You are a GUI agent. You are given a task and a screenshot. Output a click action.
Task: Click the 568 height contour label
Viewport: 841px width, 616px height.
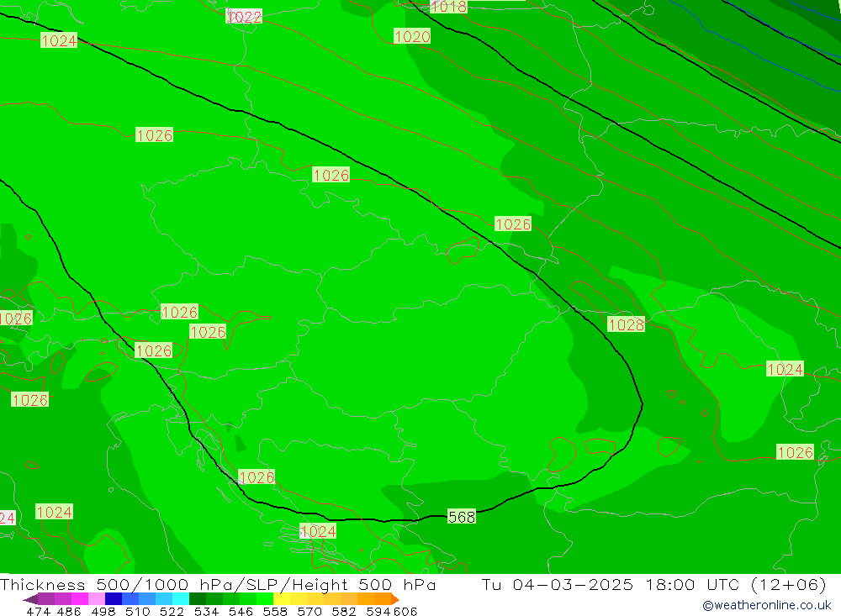point(461,517)
